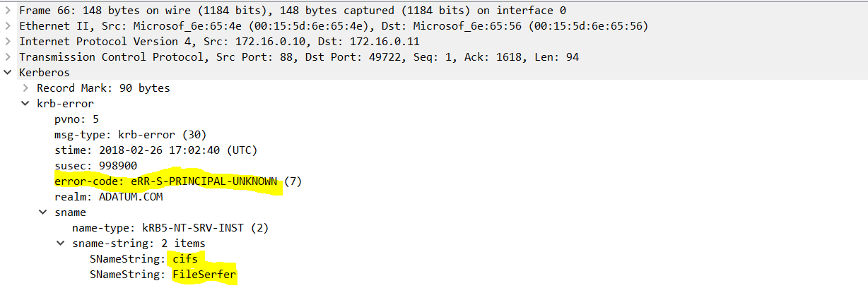868x288 pixels.
Task: Select the stime timestamp field
Action: pyautogui.click(x=156, y=150)
